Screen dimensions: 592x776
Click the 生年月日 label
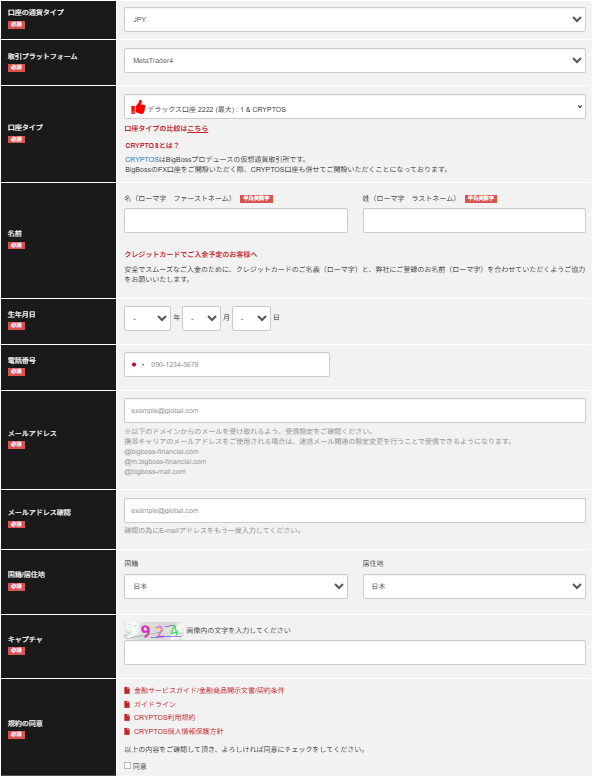click(21, 314)
